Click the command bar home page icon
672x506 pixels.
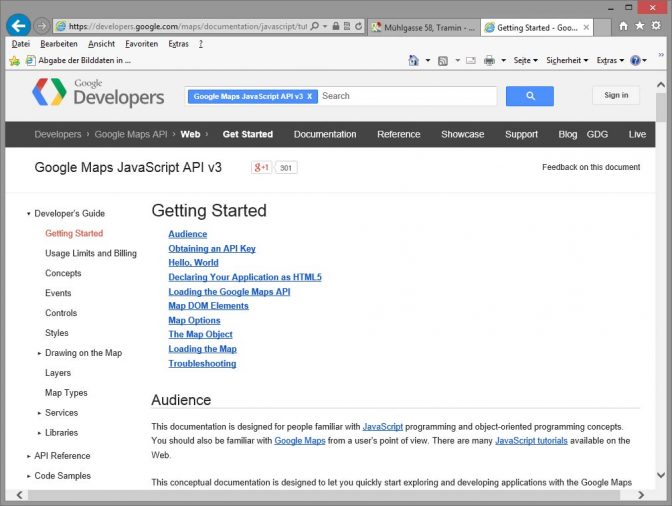413,60
